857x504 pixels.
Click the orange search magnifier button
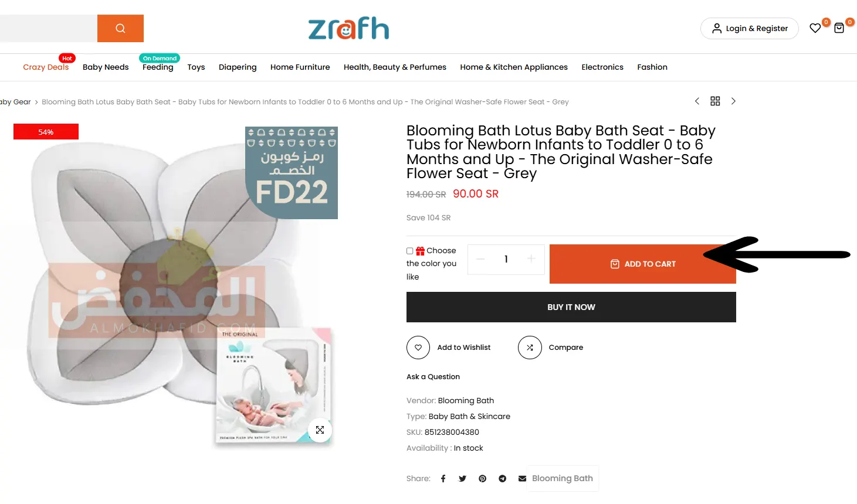(x=120, y=28)
